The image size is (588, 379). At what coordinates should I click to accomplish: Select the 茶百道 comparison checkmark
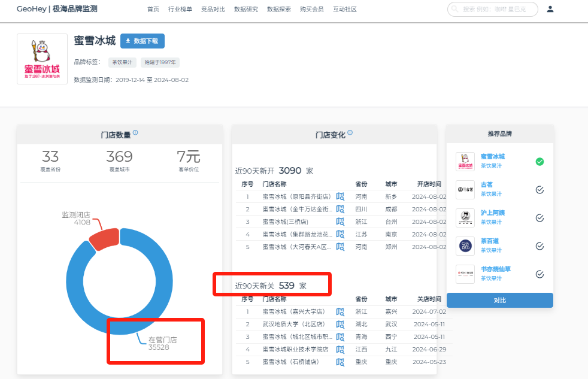[539, 246]
